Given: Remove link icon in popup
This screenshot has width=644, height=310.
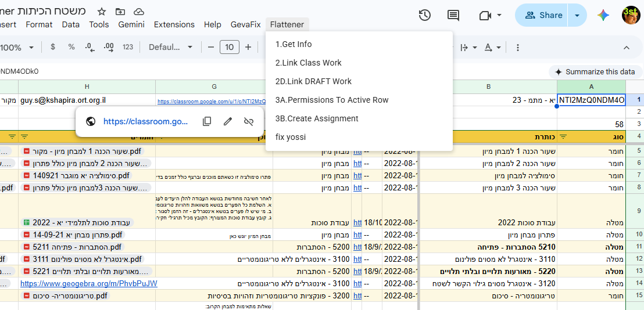Looking at the screenshot, I should pyautogui.click(x=248, y=121).
